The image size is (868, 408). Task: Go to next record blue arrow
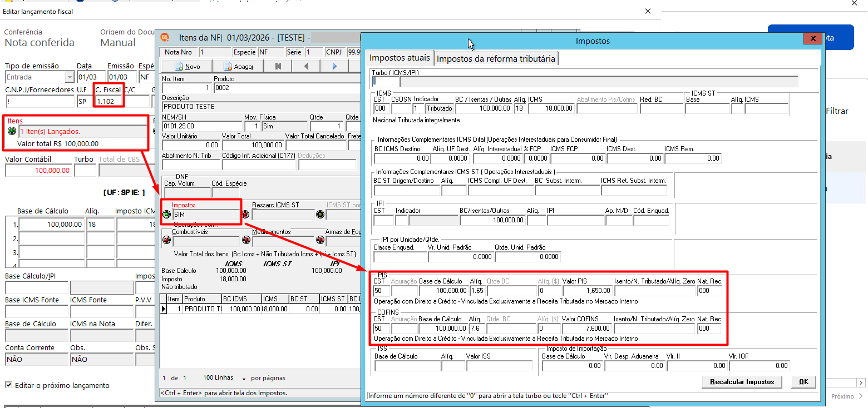(334, 66)
